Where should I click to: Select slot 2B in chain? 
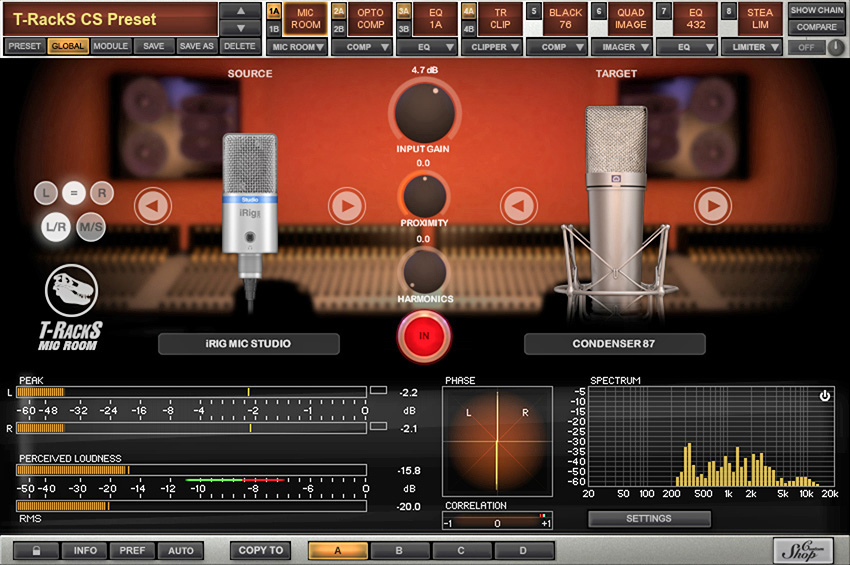[339, 29]
